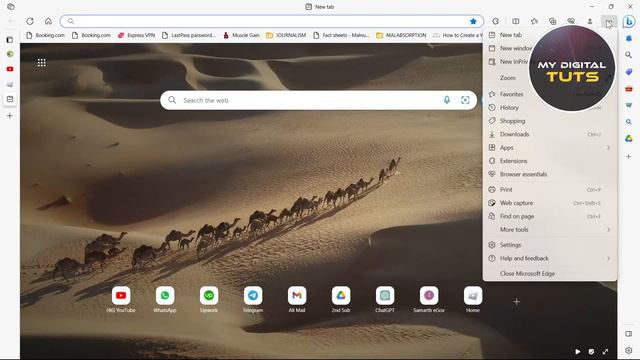Add a new app to right sidebar
Screen dimensions: 640x360
coord(629,156)
